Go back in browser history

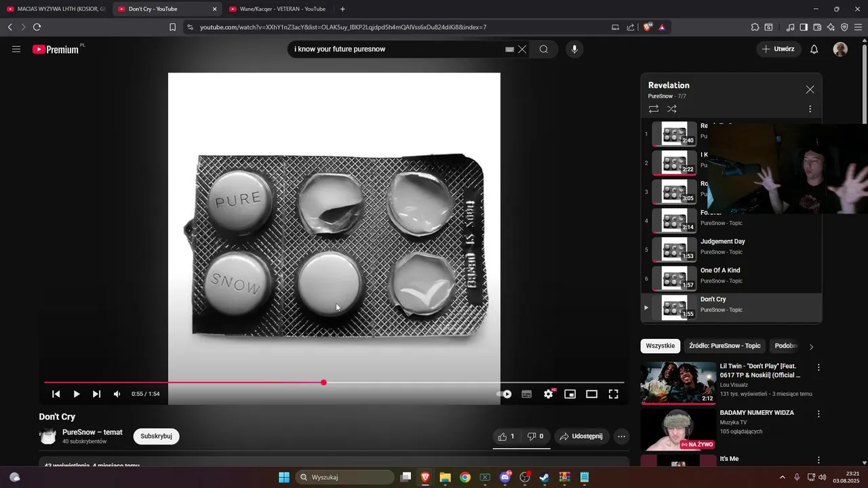[x=10, y=27]
